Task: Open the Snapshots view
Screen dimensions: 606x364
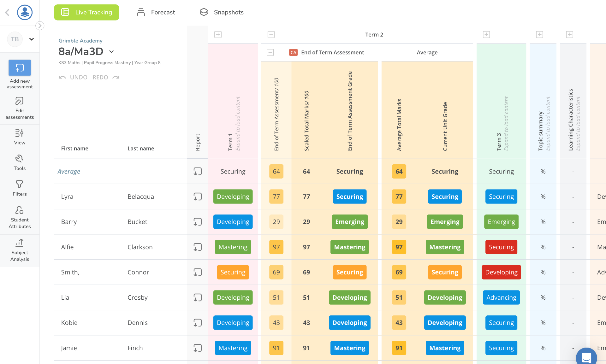Action: point(221,12)
